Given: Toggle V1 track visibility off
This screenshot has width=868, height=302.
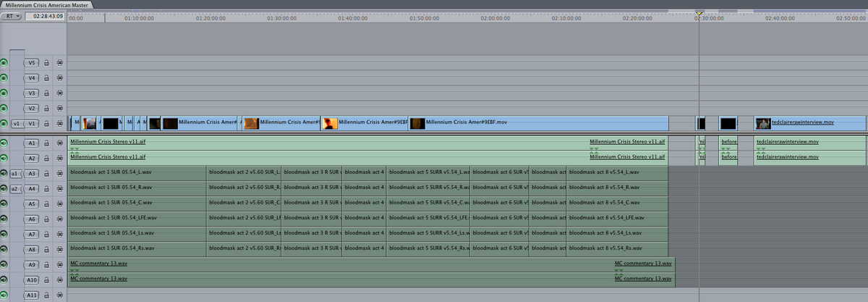Looking at the screenshot, I should 4,124.
